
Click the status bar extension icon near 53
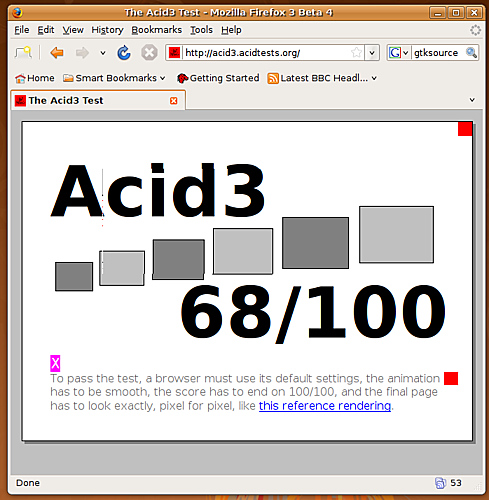click(440, 483)
